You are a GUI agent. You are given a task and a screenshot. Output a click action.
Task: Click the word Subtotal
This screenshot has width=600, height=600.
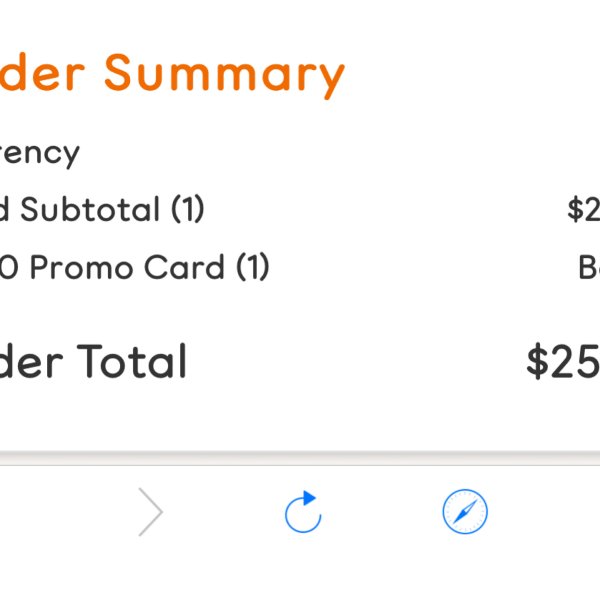[x=90, y=209]
